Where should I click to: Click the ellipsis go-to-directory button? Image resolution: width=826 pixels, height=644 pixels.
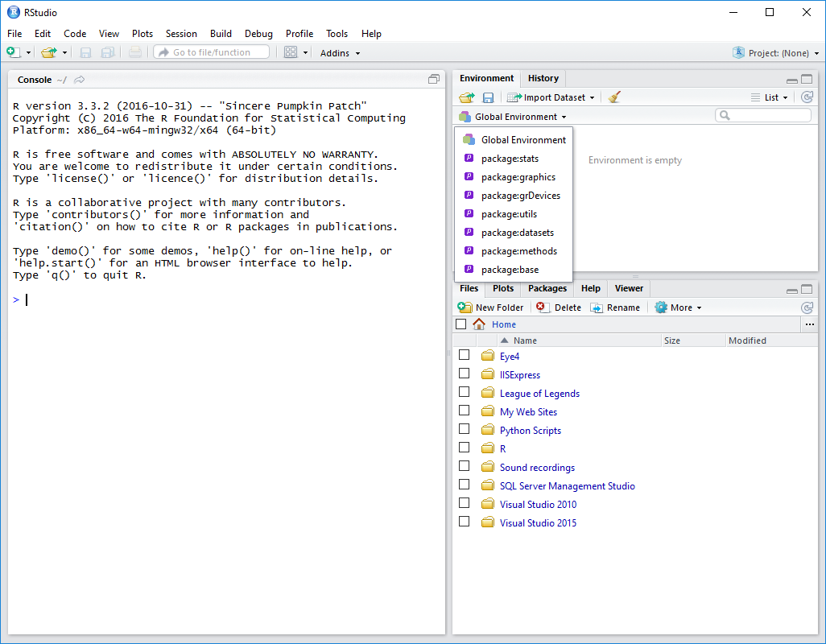(810, 324)
